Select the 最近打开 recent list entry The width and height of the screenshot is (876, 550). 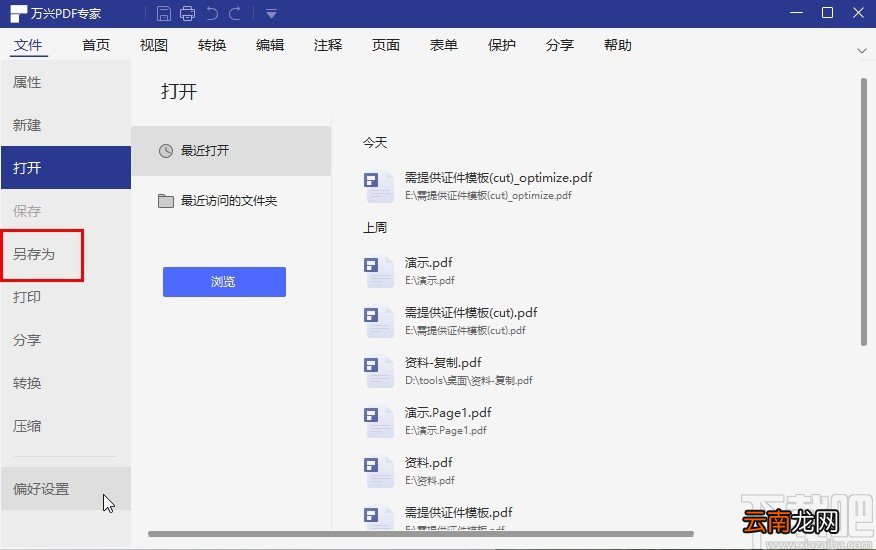click(231, 150)
